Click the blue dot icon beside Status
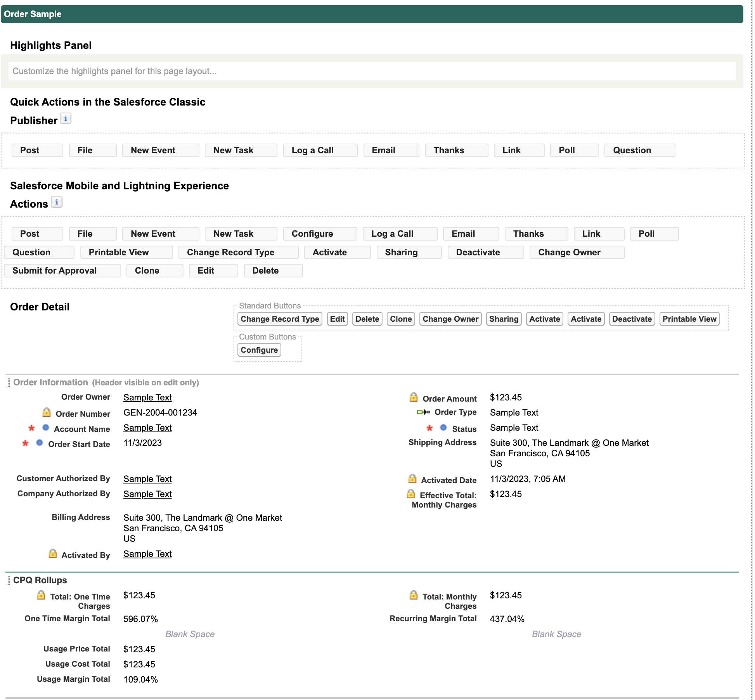755x700 pixels. [x=443, y=427]
